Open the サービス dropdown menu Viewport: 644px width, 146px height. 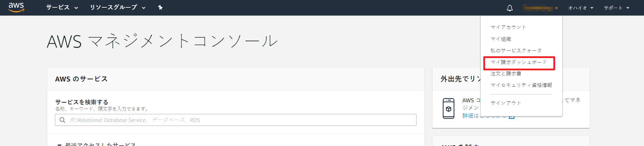(x=62, y=7)
